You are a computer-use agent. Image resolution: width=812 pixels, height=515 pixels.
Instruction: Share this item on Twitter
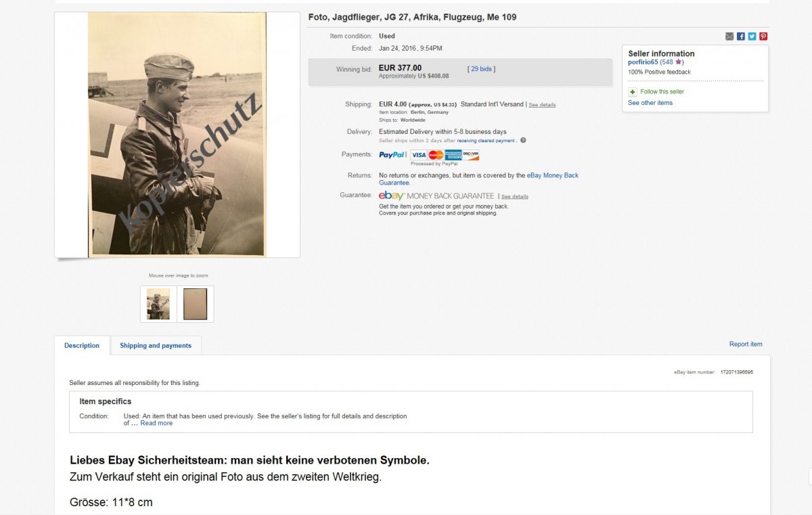(x=752, y=37)
